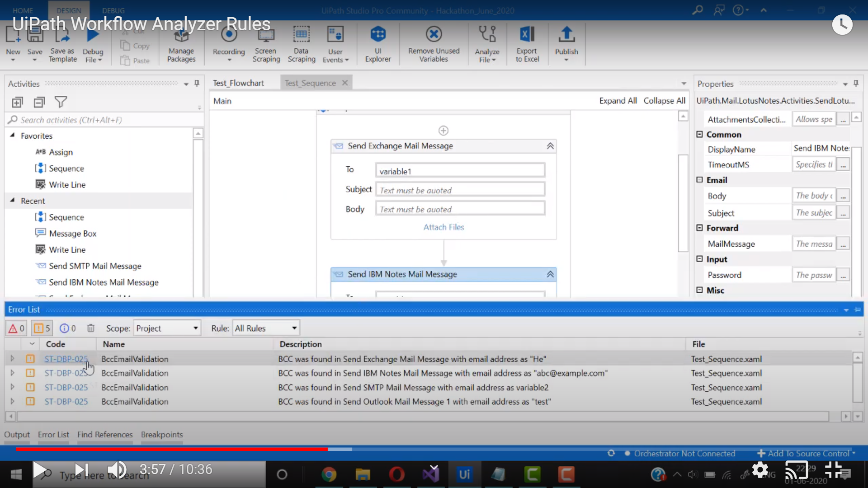Close the Test_Sequence tab
Screen dimensions: 868x488
coord(345,83)
